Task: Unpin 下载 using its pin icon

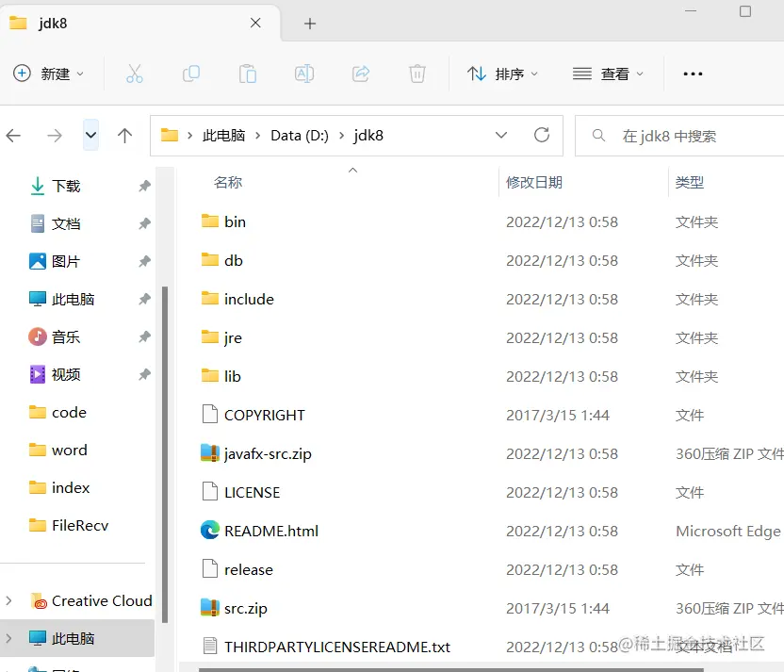Action: (144, 186)
